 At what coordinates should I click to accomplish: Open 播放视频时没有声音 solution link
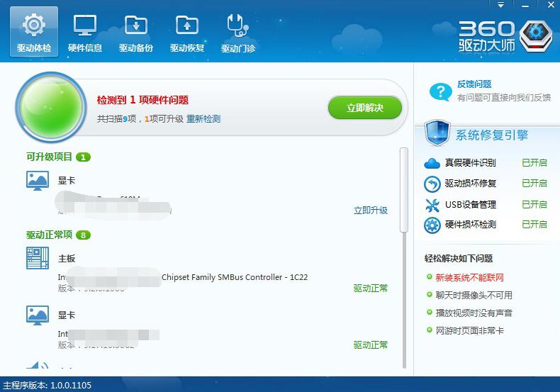click(474, 313)
